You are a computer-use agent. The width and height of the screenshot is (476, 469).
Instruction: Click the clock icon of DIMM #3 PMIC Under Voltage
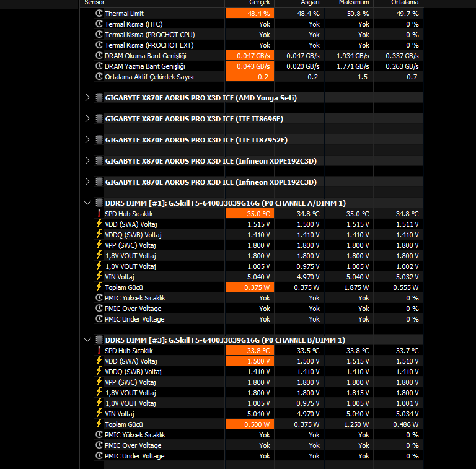(x=99, y=455)
